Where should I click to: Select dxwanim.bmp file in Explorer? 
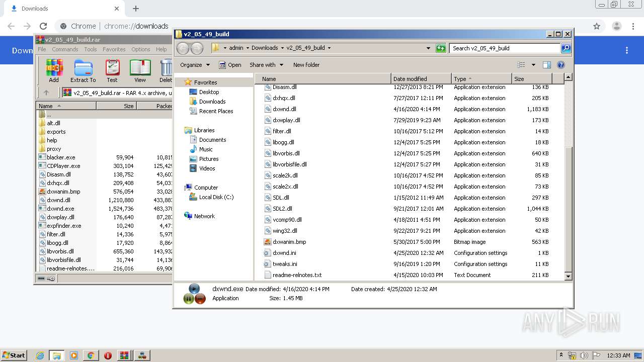pos(289,242)
